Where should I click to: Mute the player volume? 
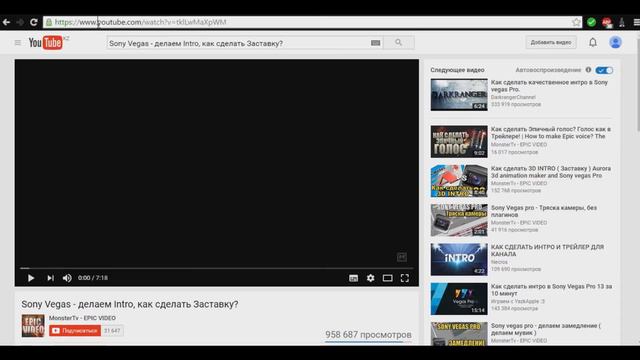click(67, 278)
